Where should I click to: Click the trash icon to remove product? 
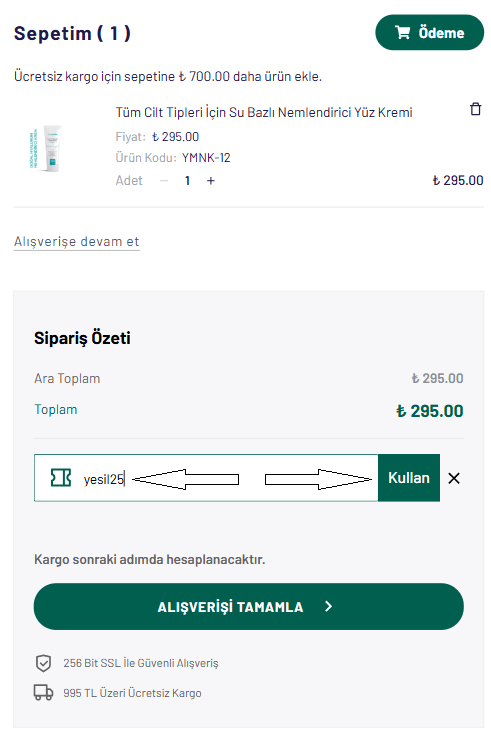tap(475, 109)
